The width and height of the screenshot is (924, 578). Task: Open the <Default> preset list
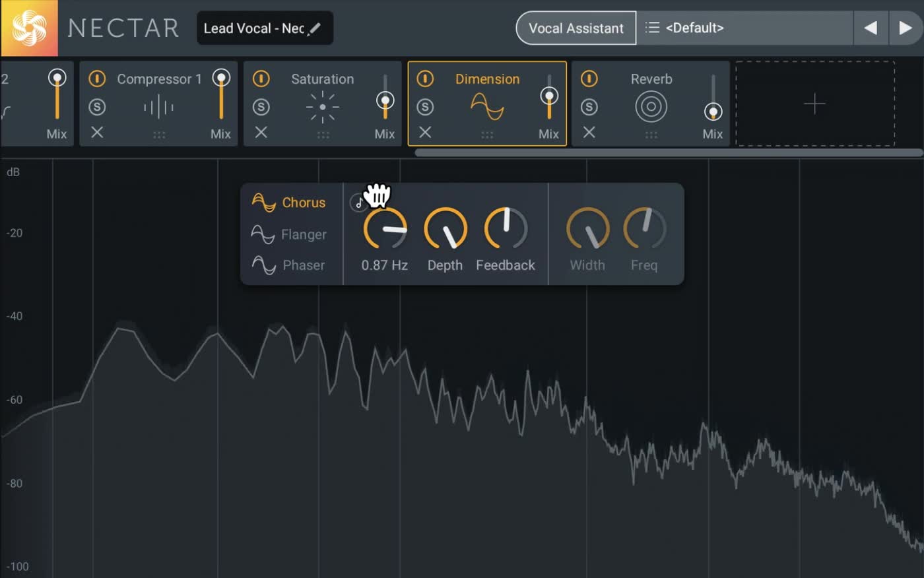point(744,28)
